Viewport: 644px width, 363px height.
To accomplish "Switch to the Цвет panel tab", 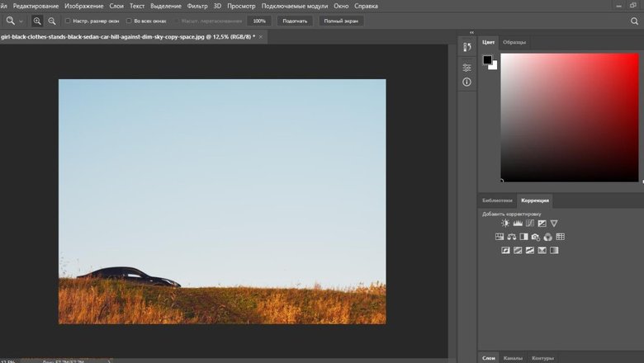I will click(x=488, y=42).
